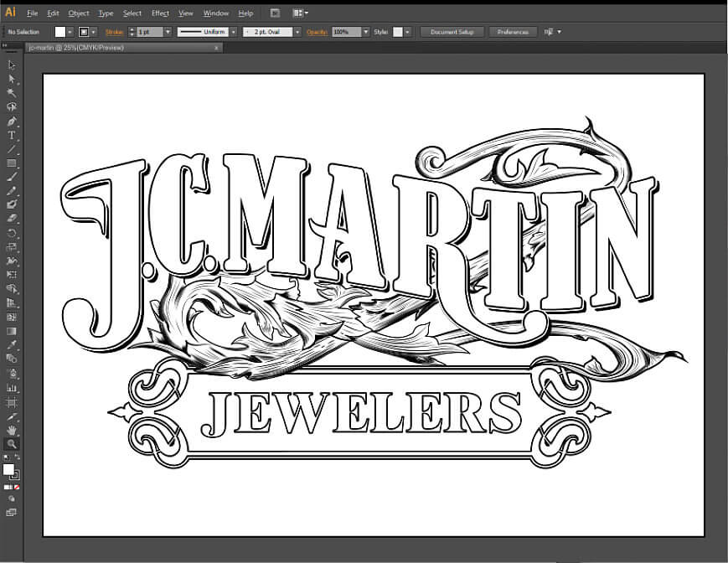Reset to default fill and stroke
Screen dimensions: 728x563
click(x=6, y=458)
